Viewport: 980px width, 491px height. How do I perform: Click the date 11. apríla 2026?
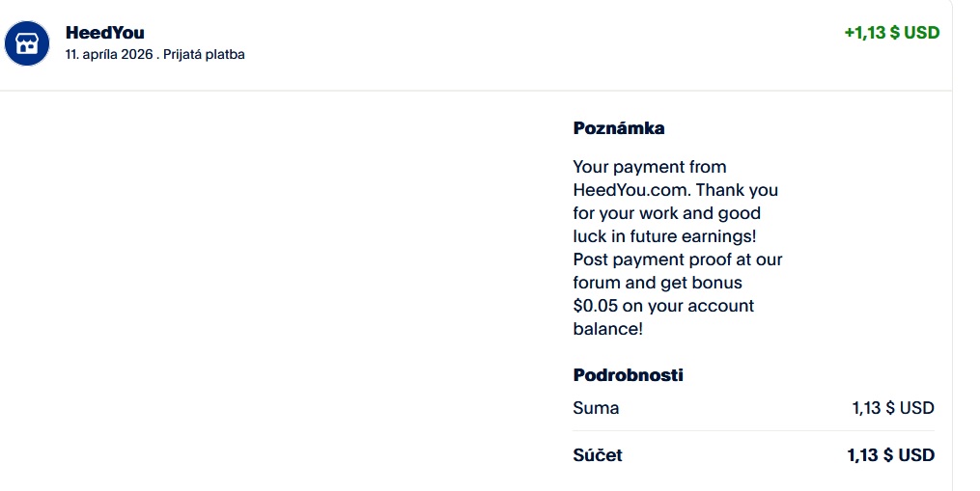point(109,55)
